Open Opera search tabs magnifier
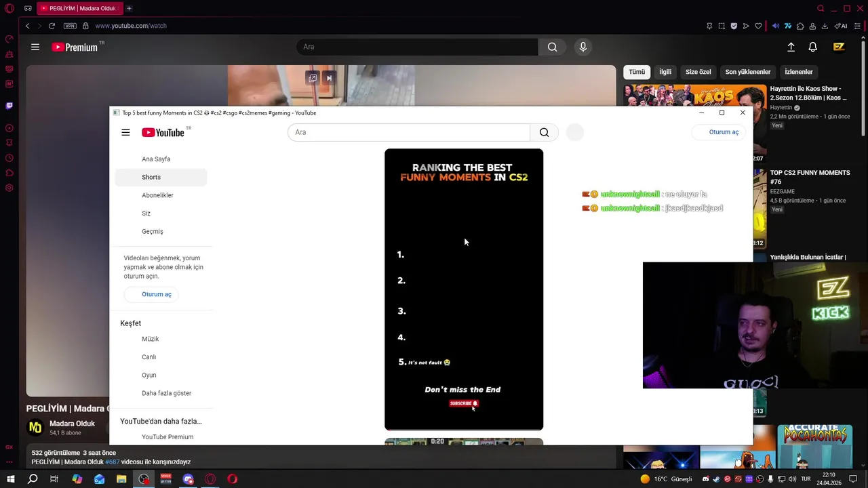This screenshot has height=488, width=868. [x=821, y=8]
